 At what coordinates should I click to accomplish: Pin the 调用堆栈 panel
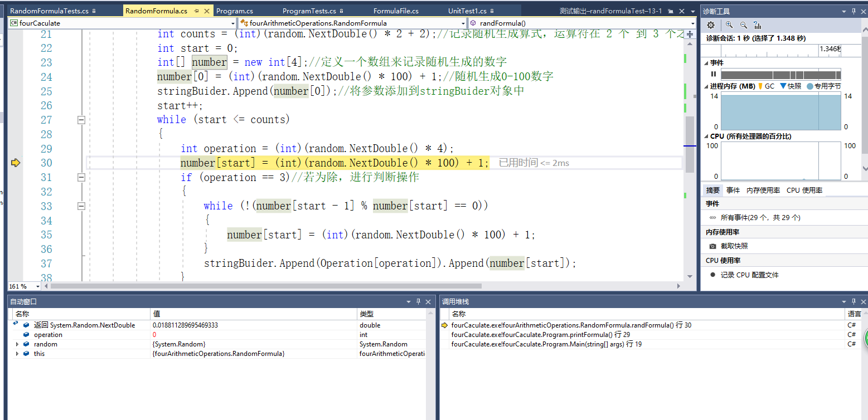pyautogui.click(x=854, y=301)
